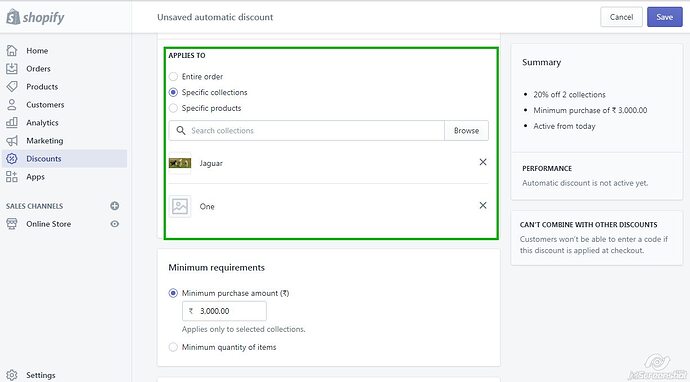This screenshot has height=382, width=690.
Task: Go to Online Store sales channel
Action: [48, 224]
